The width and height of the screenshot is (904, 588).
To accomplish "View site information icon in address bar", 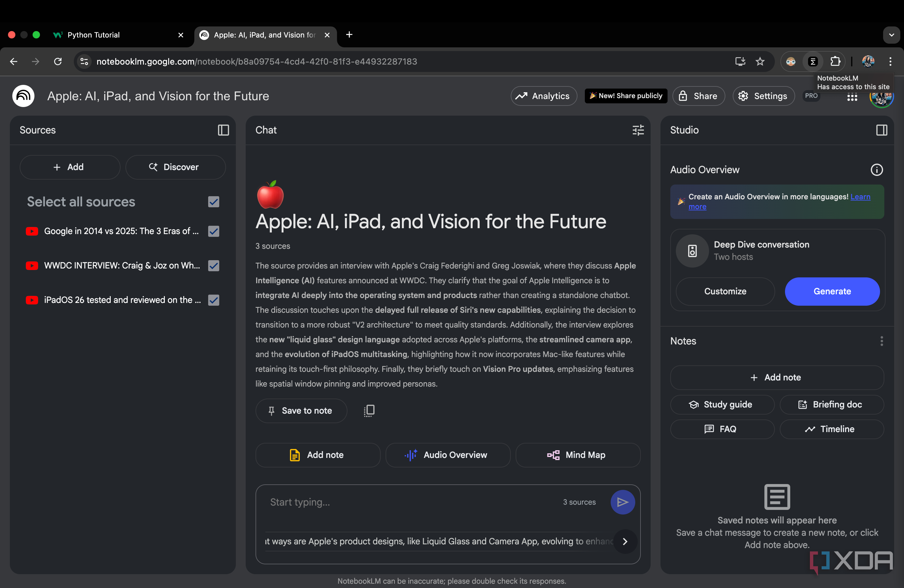I will (84, 62).
